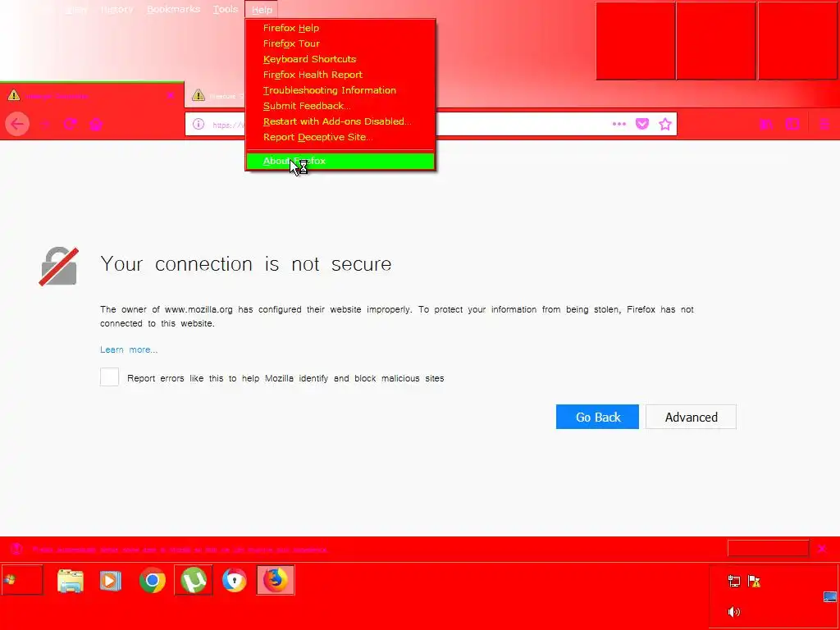Switch to the second insecure tab
The width and height of the screenshot is (840, 630).
click(216, 96)
